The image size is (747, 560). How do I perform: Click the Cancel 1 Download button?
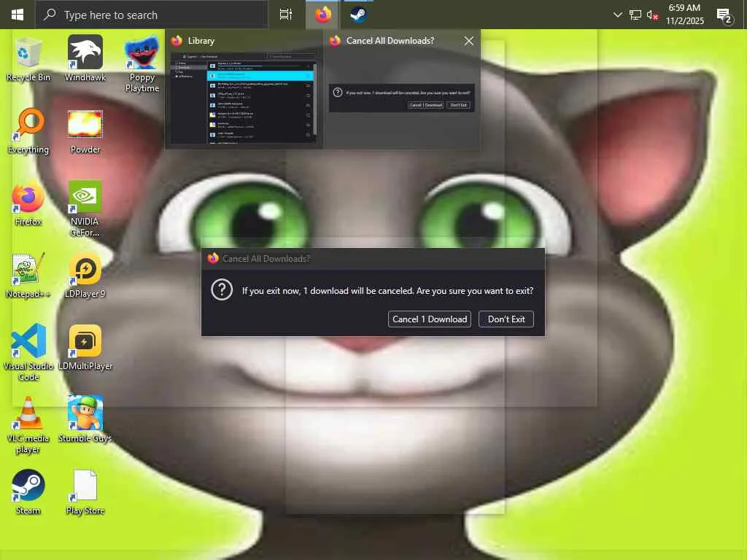click(429, 319)
